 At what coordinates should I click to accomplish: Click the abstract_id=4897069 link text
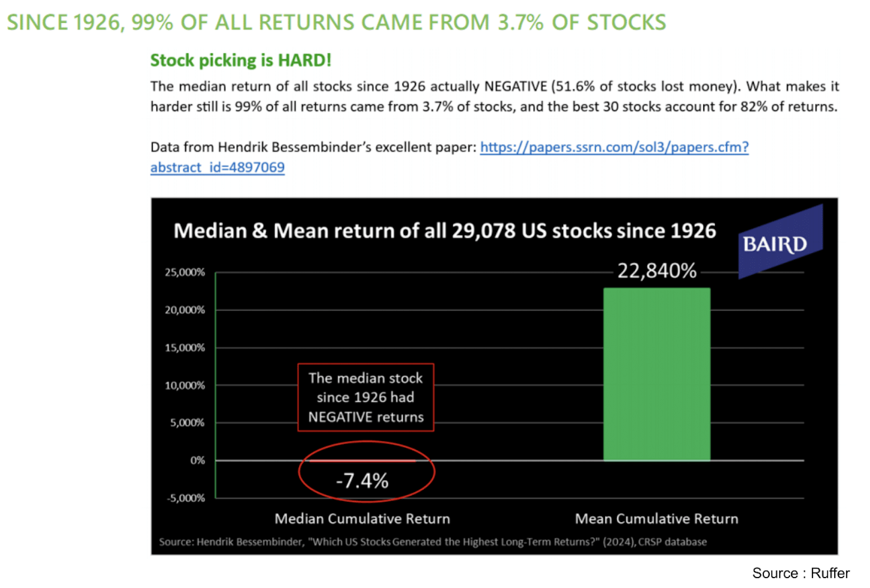tap(217, 167)
